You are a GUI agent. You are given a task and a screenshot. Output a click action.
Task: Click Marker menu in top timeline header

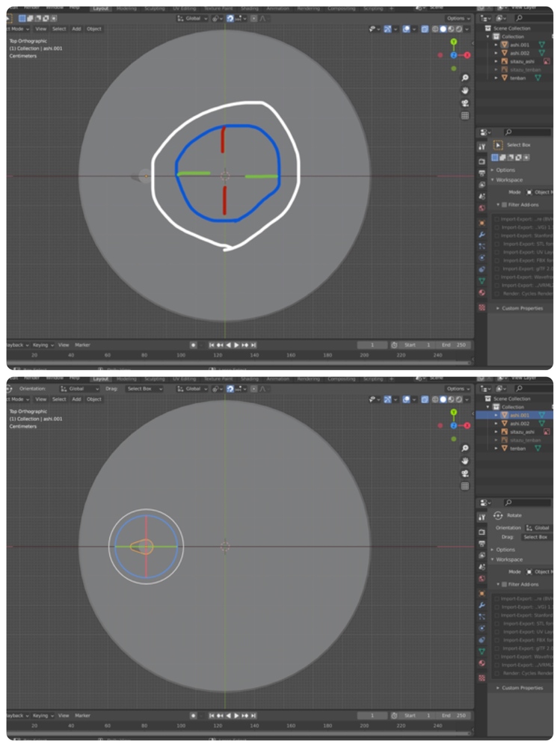click(82, 345)
